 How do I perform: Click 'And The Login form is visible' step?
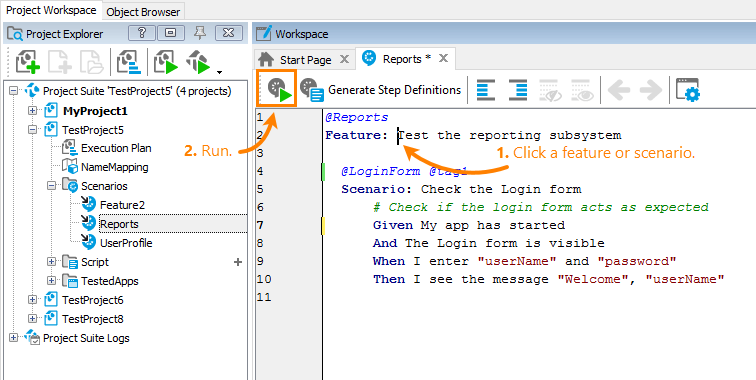488,243
